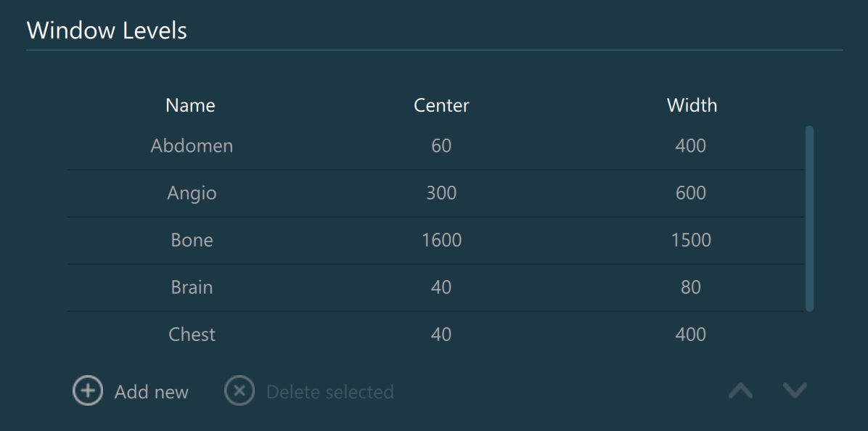Select the Brain preset name
Viewport: 868px width, 431px height.
point(192,287)
